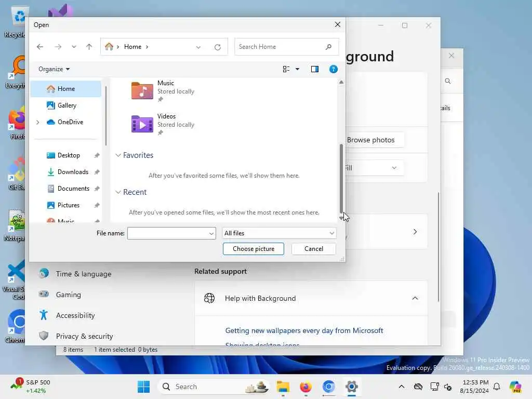Open the File name dropdown arrow
Image resolution: width=532 pixels, height=399 pixels.
point(211,233)
